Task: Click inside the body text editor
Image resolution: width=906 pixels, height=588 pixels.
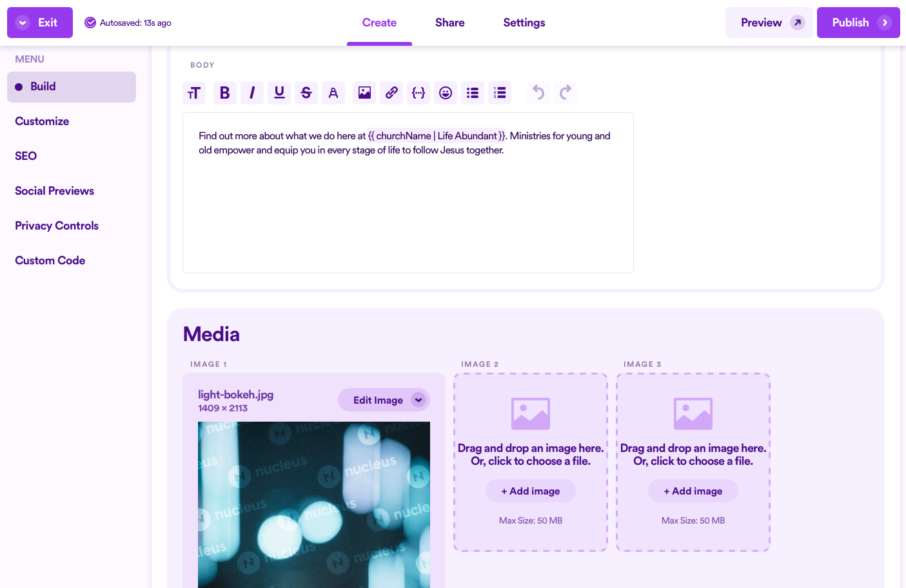Action: pyautogui.click(x=408, y=193)
